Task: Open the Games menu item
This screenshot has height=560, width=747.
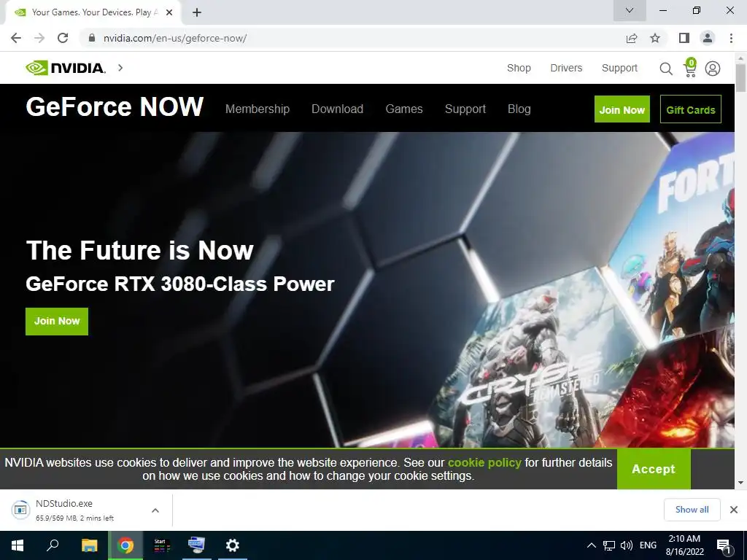Action: point(404,109)
